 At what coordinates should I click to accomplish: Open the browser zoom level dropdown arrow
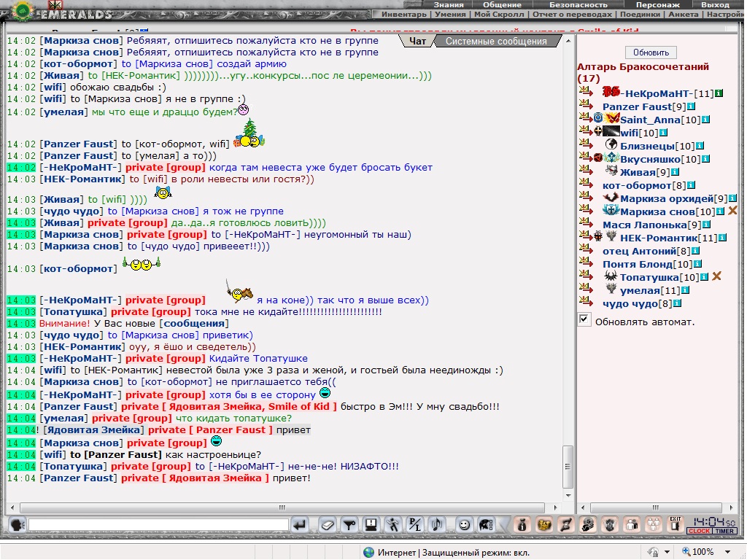(727, 552)
